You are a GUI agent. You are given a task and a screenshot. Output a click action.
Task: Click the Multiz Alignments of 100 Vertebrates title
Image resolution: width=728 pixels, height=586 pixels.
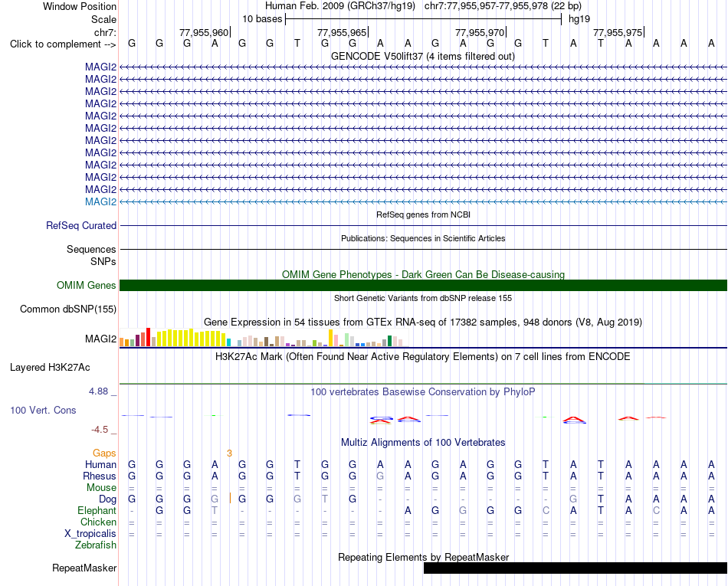(x=423, y=443)
